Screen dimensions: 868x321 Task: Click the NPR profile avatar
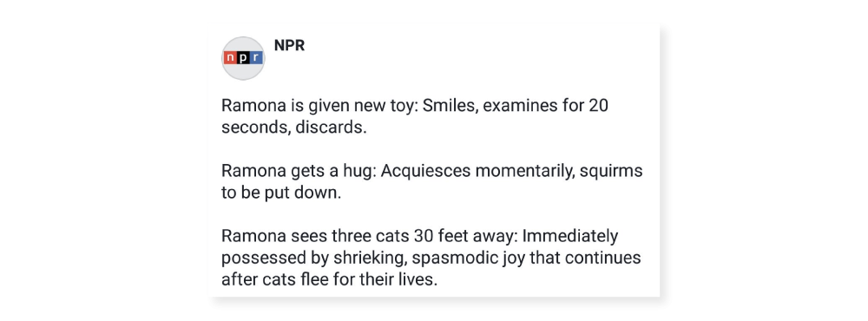click(x=243, y=58)
